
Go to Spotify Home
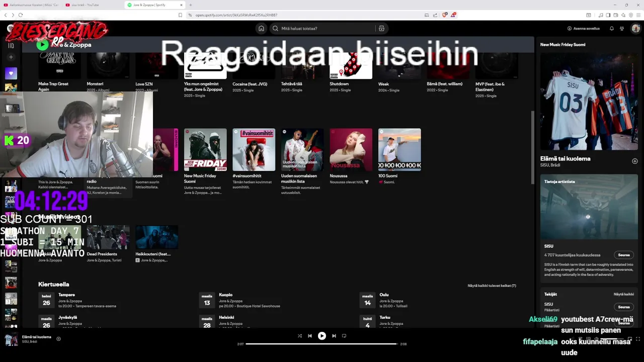click(x=261, y=29)
